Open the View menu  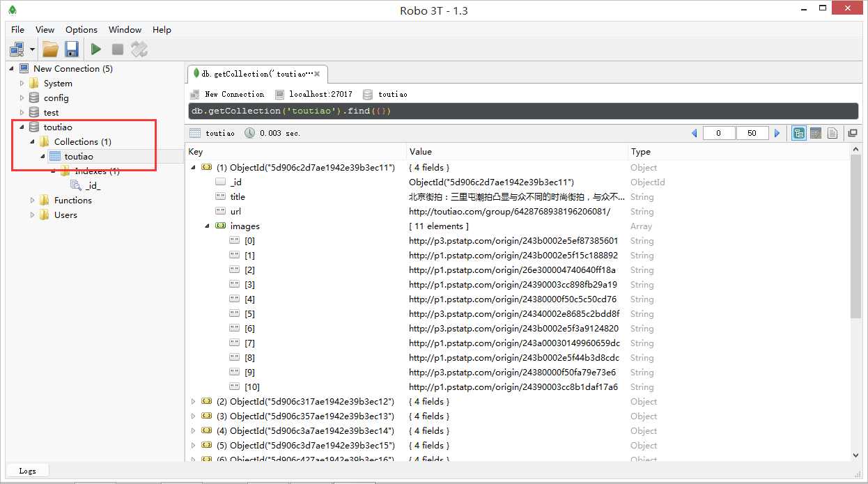pyautogui.click(x=45, y=29)
